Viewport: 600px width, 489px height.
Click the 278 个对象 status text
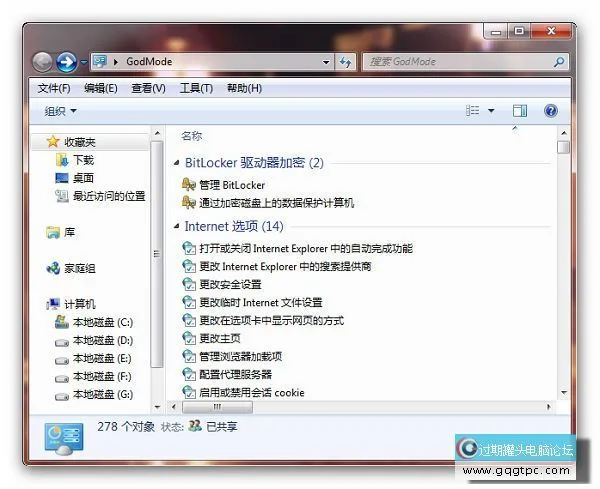coord(126,427)
